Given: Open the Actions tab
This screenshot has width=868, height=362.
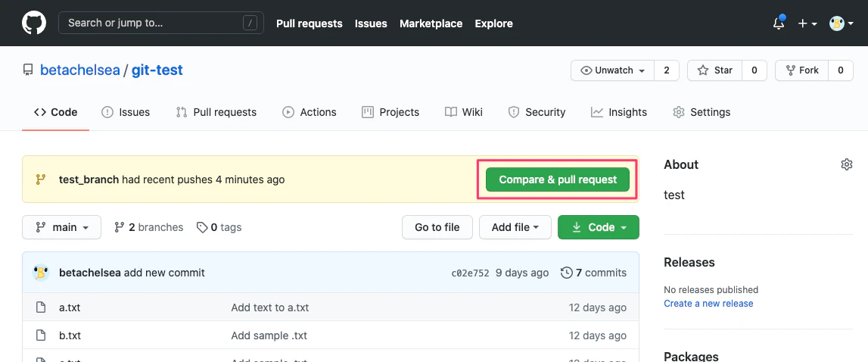Looking at the screenshot, I should [310, 112].
